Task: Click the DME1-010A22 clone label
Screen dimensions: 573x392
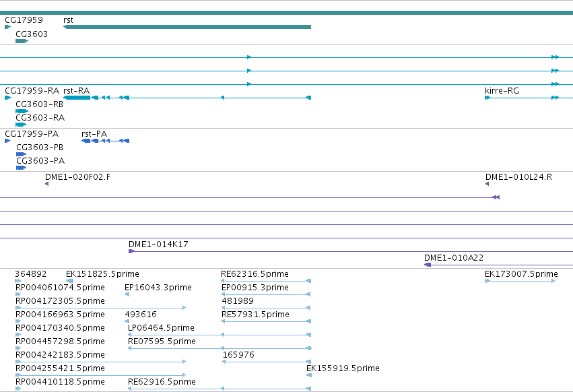Action: [454, 258]
